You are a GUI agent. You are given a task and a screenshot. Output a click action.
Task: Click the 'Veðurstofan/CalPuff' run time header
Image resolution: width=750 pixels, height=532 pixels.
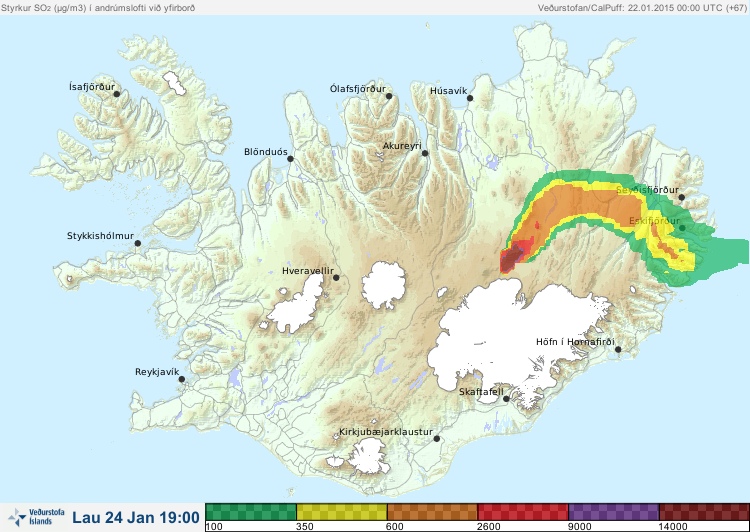641,8
